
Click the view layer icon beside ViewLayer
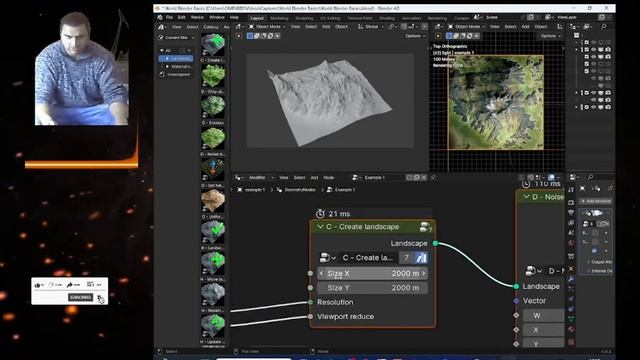pos(548,17)
